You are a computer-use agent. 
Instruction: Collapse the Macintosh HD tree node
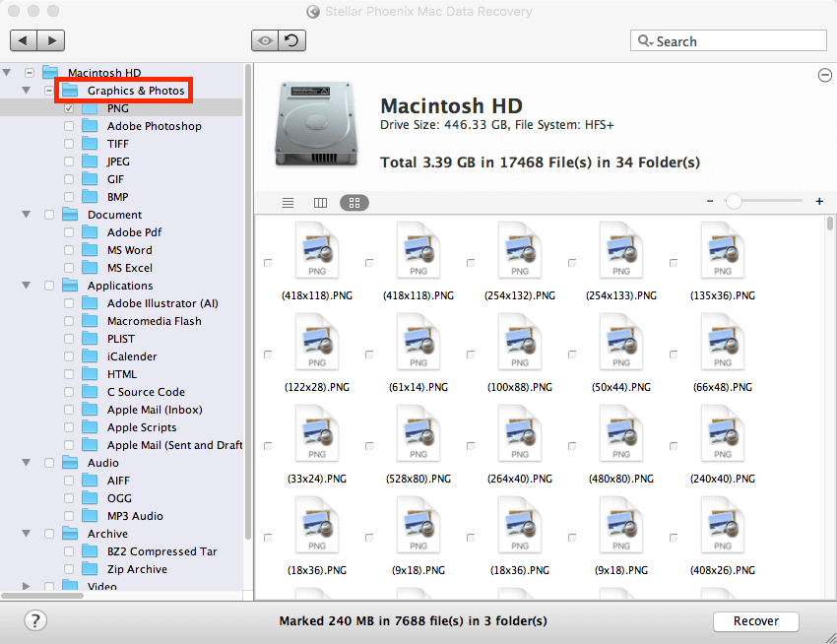[x=7, y=72]
